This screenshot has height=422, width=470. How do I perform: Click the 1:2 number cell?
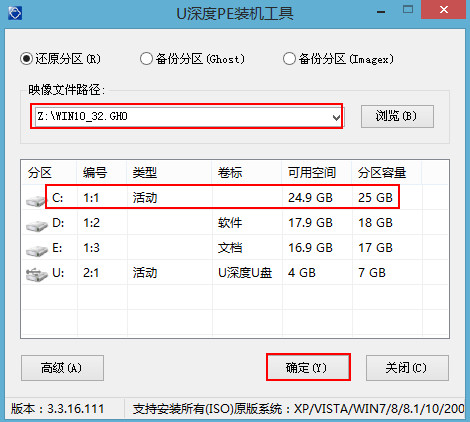point(91,223)
